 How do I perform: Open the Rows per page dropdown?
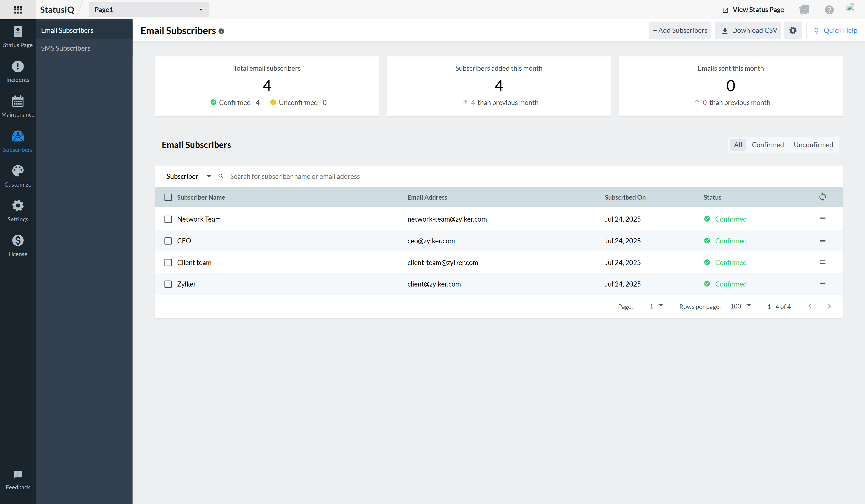pos(740,306)
